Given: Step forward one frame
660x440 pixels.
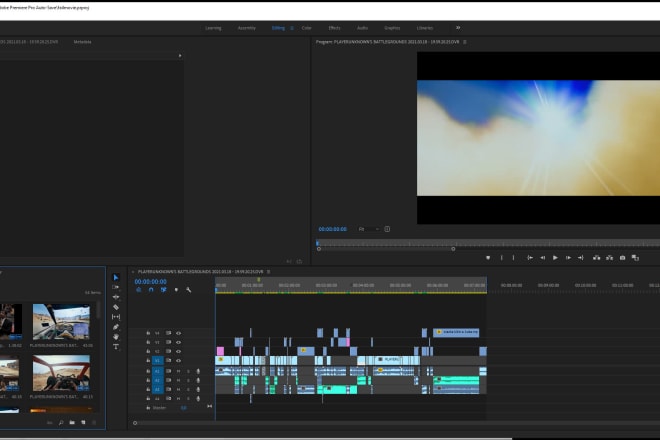Looking at the screenshot, I should (x=568, y=258).
